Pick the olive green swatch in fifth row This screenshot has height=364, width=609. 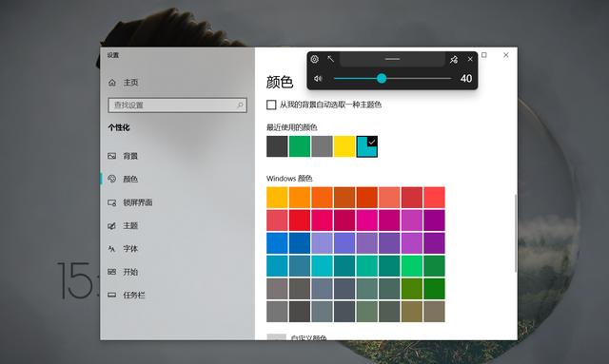[412, 289]
